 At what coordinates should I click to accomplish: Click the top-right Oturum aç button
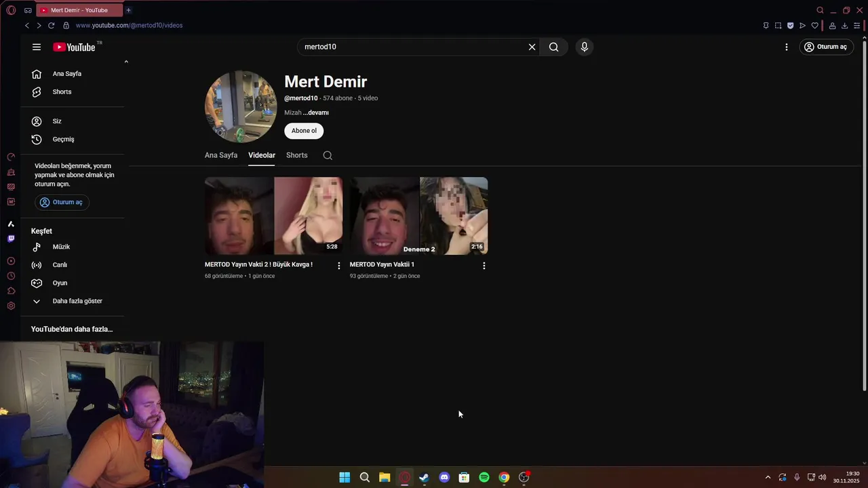826,47
